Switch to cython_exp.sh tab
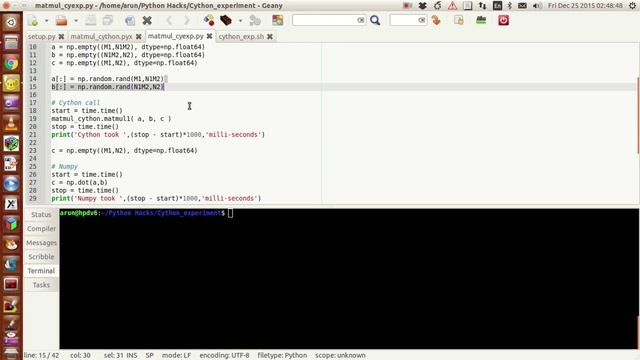 coord(241,36)
